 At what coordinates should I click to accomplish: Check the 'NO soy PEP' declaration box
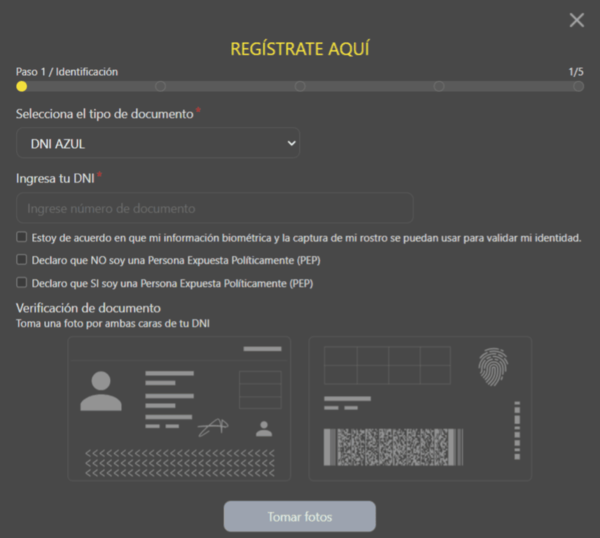click(22, 260)
